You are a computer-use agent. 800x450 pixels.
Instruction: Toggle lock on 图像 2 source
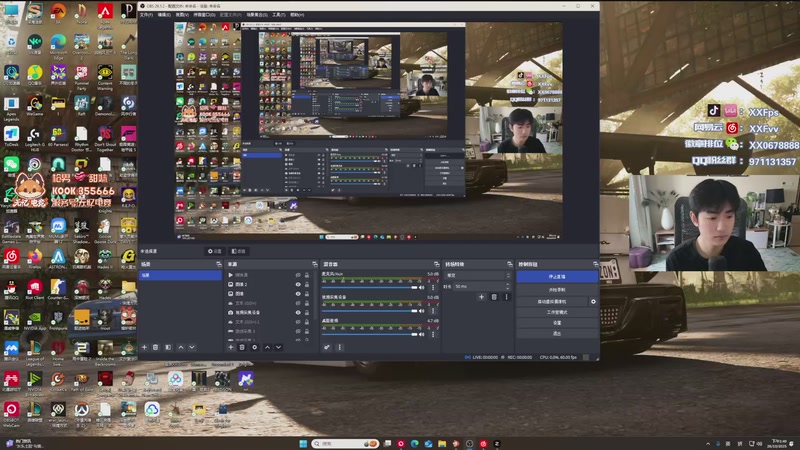point(307,284)
